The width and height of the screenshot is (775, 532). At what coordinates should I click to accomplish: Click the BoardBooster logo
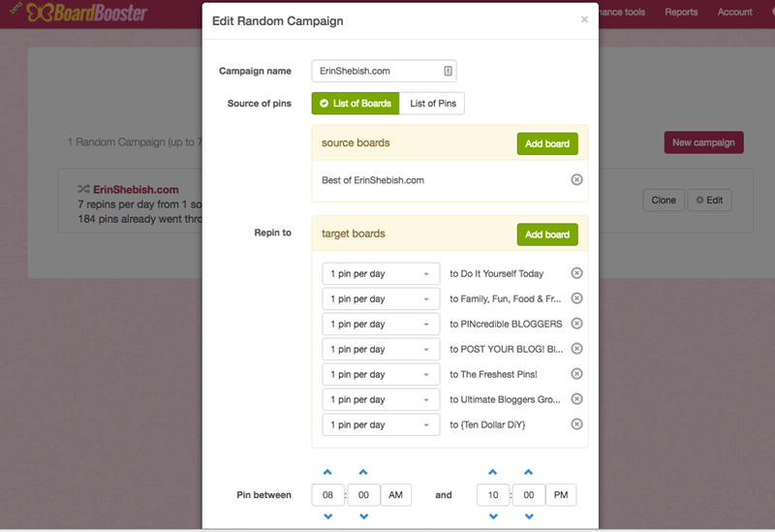[87, 13]
